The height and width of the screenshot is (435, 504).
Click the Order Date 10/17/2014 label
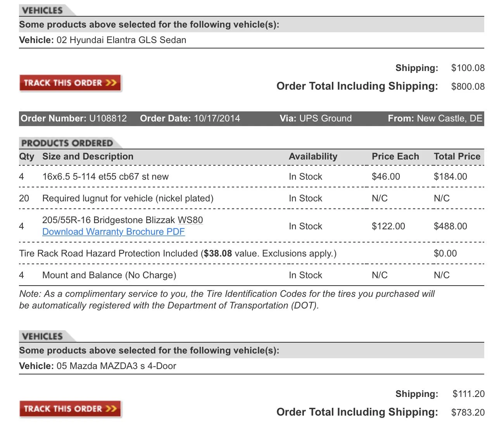tap(190, 118)
